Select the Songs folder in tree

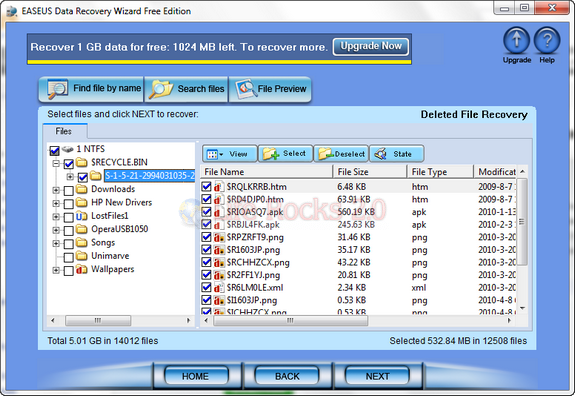[103, 242]
